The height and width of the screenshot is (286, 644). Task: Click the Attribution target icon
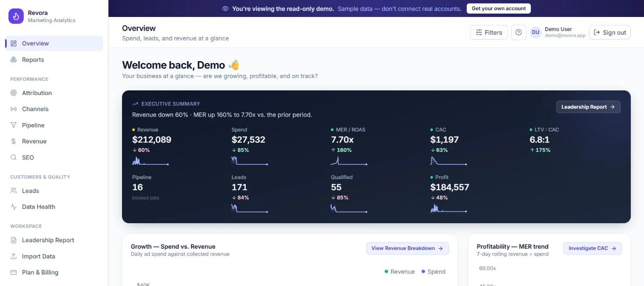pyautogui.click(x=14, y=93)
